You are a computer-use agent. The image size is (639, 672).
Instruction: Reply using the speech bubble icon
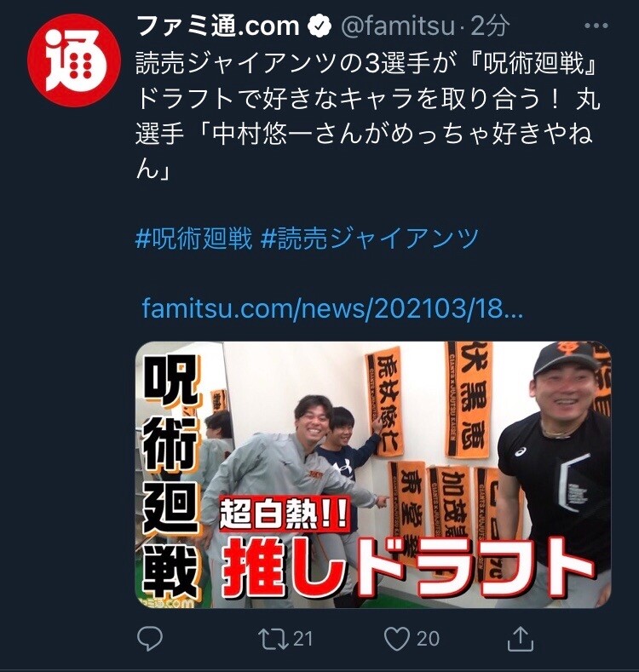tap(150, 639)
